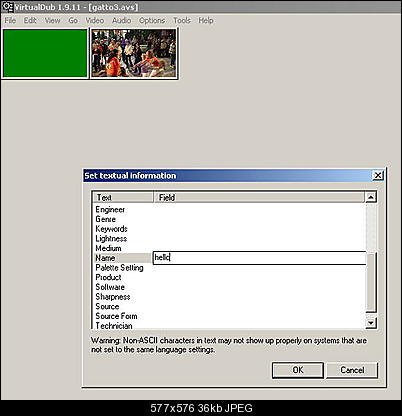Image resolution: width=402 pixels, height=416 pixels.
Task: Close the Set textual information dialog
Action: [378, 175]
